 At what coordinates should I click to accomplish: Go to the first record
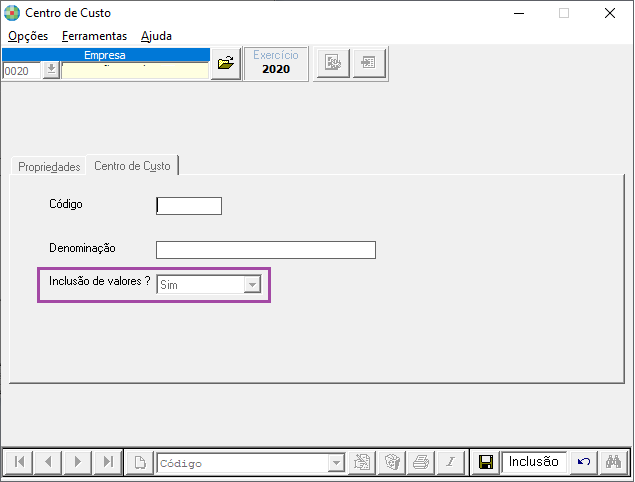pos(19,462)
